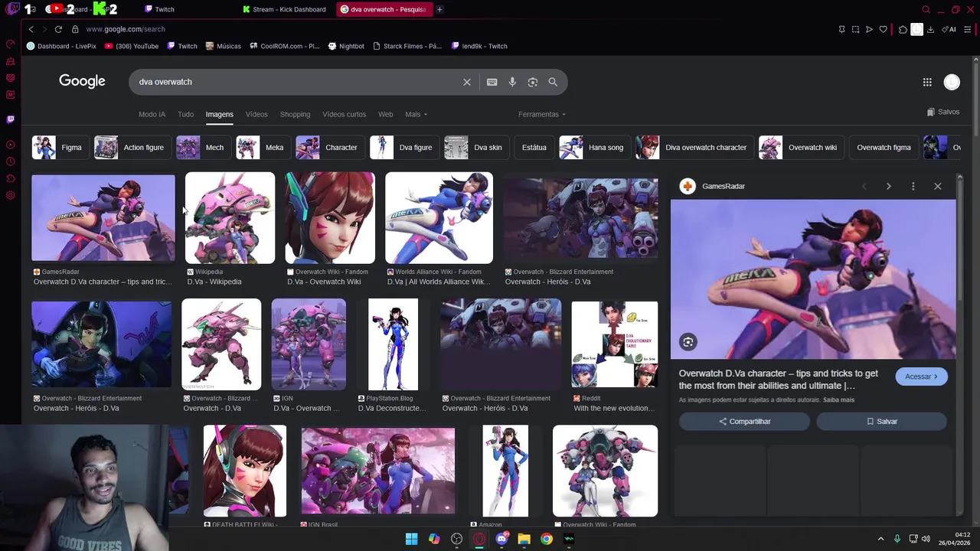Show hidden system tray icons
The width and height of the screenshot is (980, 551).
880,539
